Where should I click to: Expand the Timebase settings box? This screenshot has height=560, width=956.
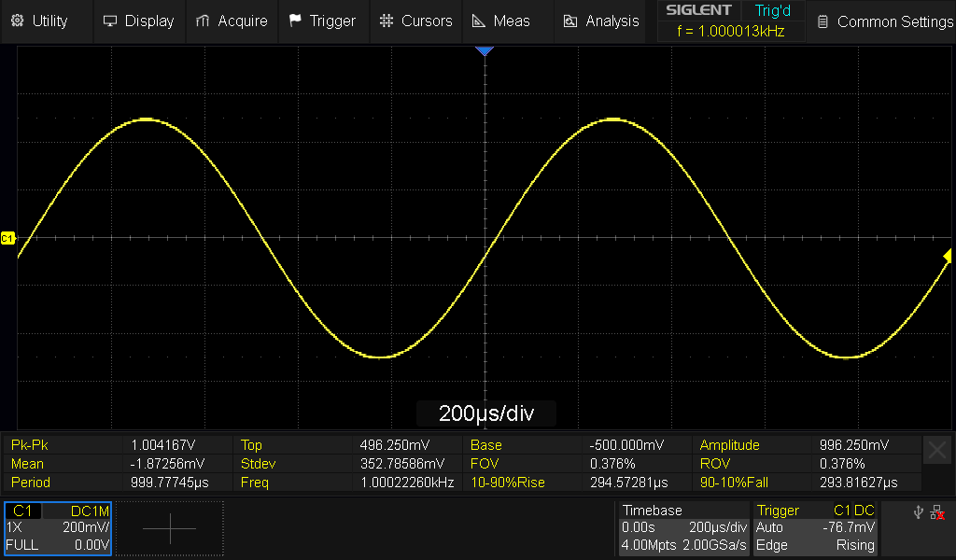(x=683, y=528)
